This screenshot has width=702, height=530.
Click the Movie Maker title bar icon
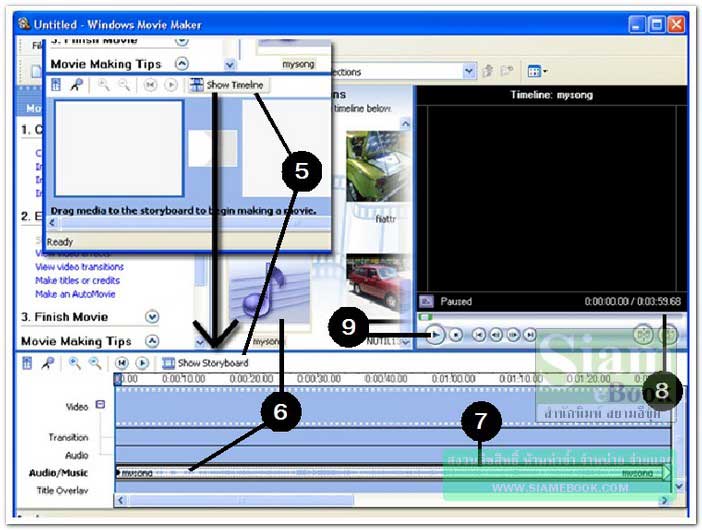click(x=24, y=24)
